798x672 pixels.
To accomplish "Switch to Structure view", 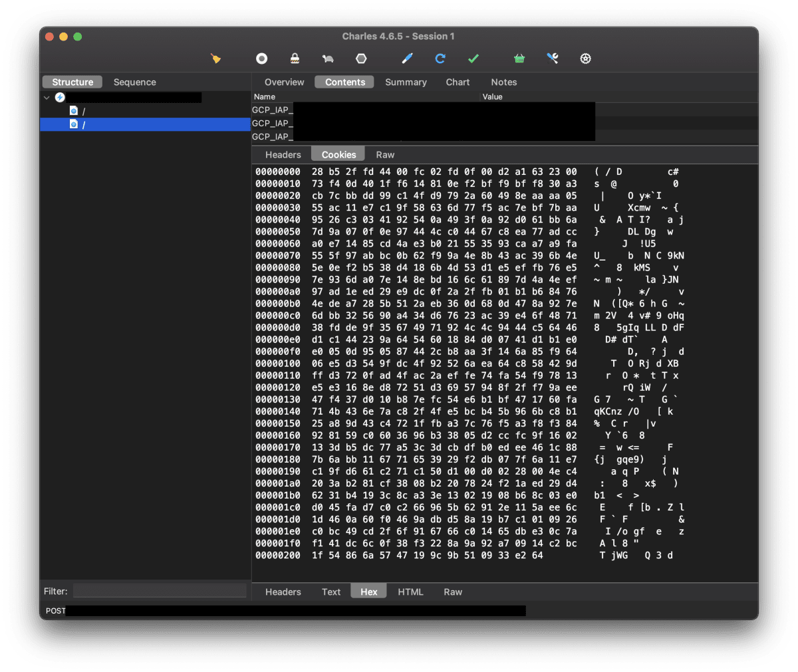I will tap(72, 82).
